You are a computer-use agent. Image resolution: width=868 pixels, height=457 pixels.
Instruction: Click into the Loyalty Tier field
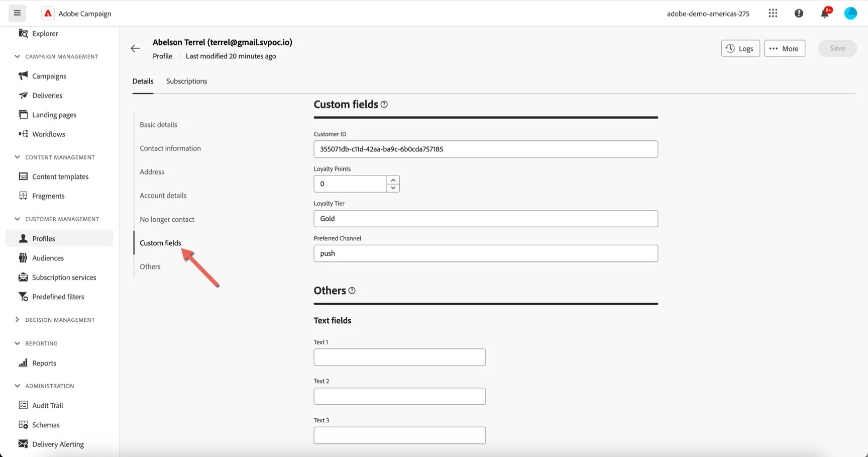click(x=486, y=219)
